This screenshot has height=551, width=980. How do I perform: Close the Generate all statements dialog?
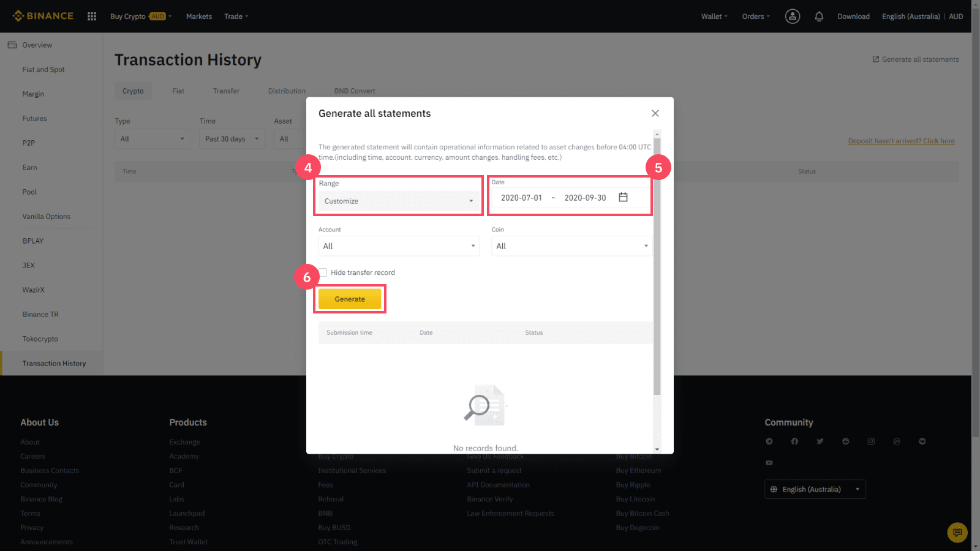click(655, 113)
